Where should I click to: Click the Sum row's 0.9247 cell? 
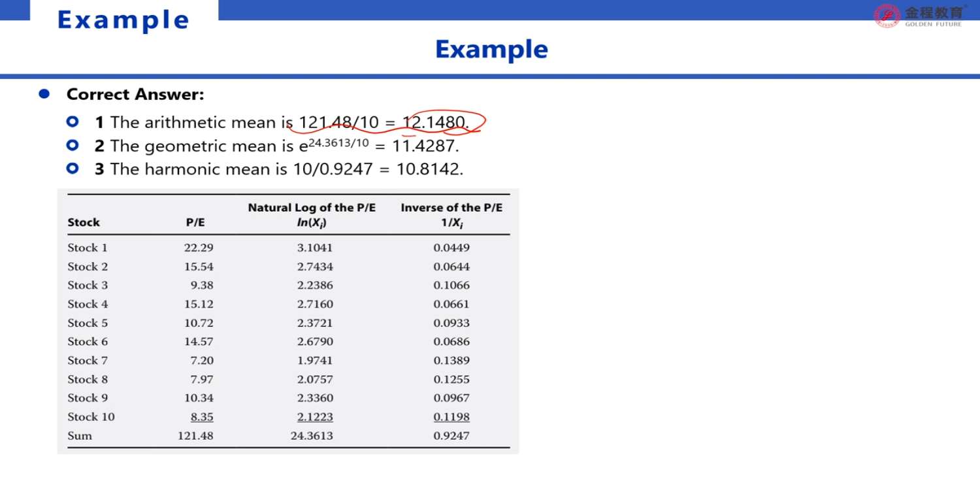451,436
